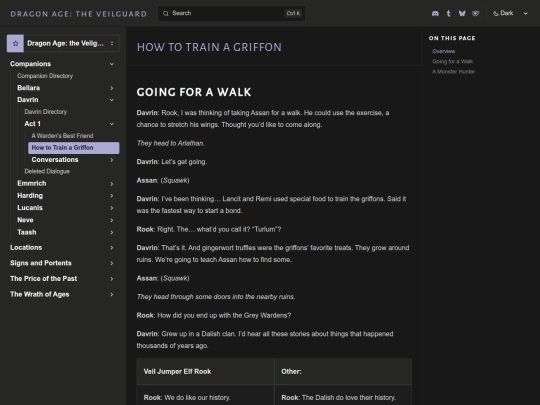
Task: Open the Taash section
Action: pos(27,232)
